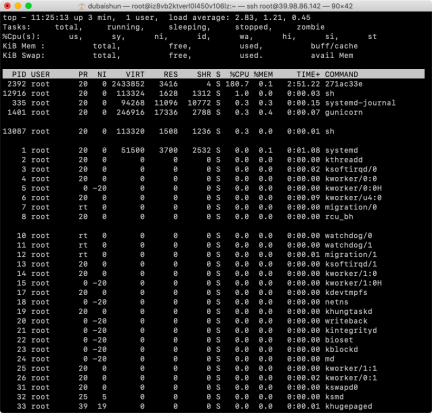Select the RES column header
This screenshot has height=413, width=432.
(171, 74)
